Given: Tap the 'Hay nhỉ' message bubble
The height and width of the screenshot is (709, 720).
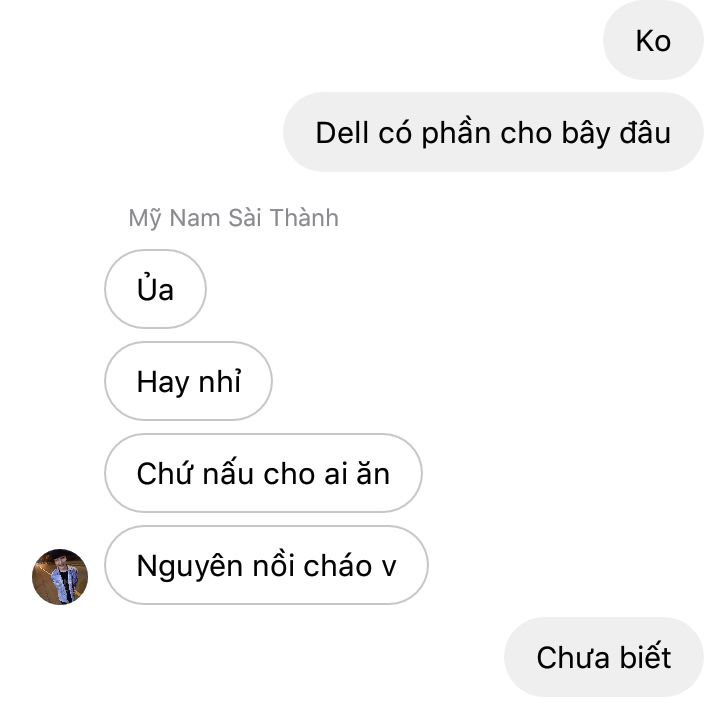Looking at the screenshot, I should pos(188,381).
